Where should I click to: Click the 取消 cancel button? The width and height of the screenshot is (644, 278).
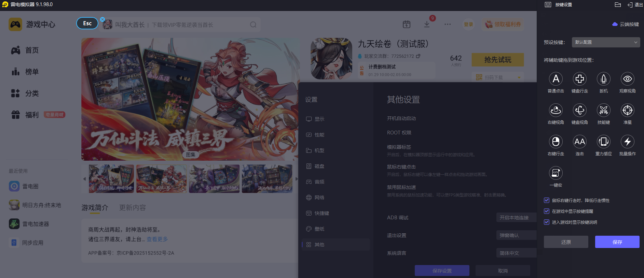pyautogui.click(x=503, y=270)
